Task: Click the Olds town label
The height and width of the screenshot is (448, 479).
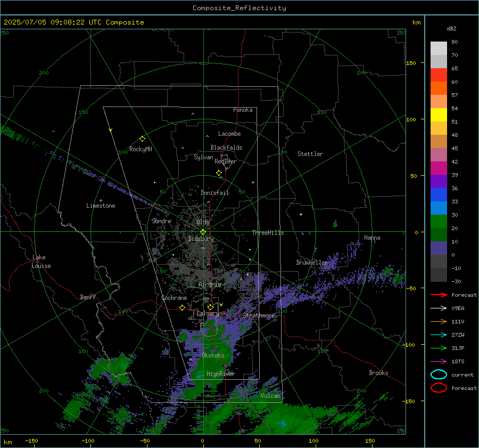Action: (x=203, y=222)
